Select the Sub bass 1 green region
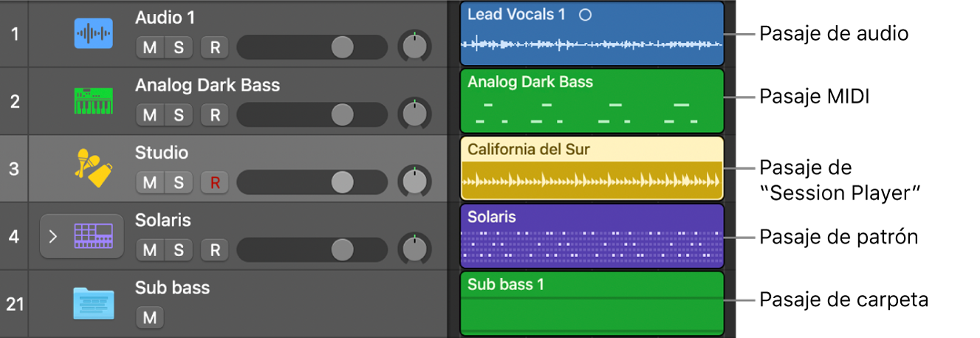This screenshot has height=338, width=980. tap(591, 304)
